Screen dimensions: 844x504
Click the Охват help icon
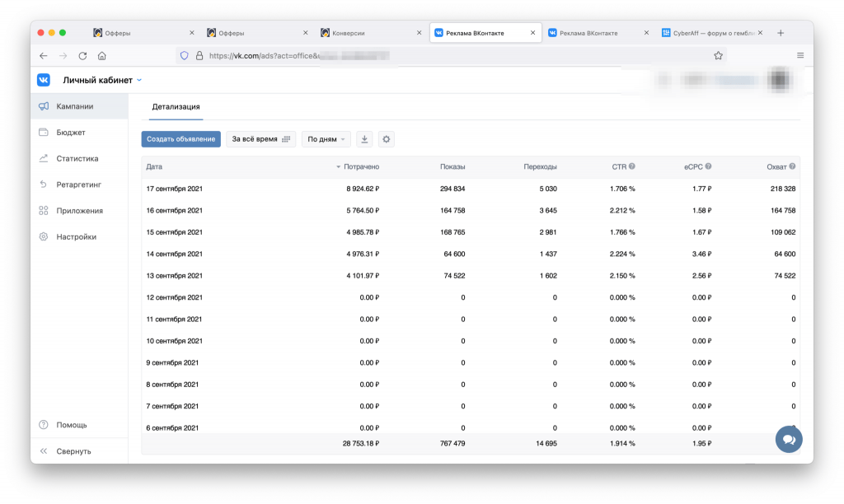[x=792, y=166]
